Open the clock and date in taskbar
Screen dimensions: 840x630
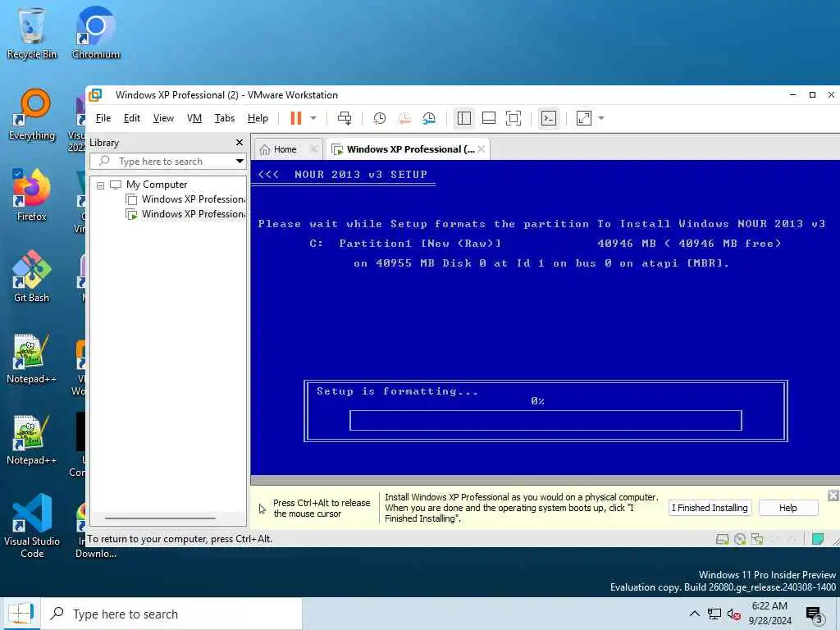(x=769, y=614)
